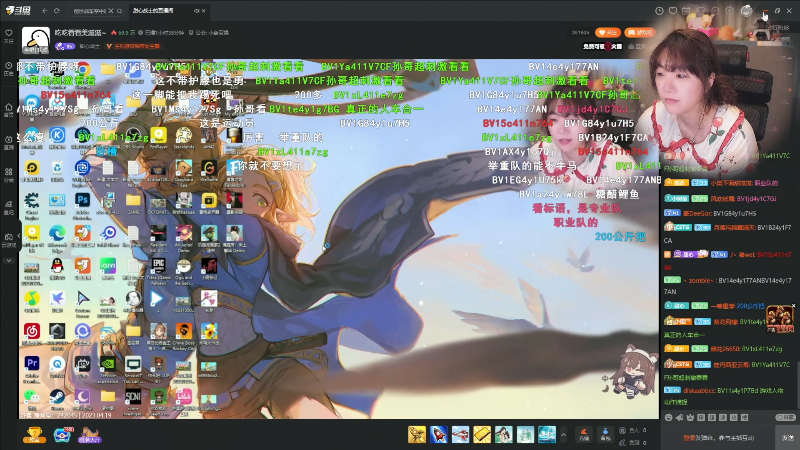Clear the search box with its X icon

click(x=111, y=11)
